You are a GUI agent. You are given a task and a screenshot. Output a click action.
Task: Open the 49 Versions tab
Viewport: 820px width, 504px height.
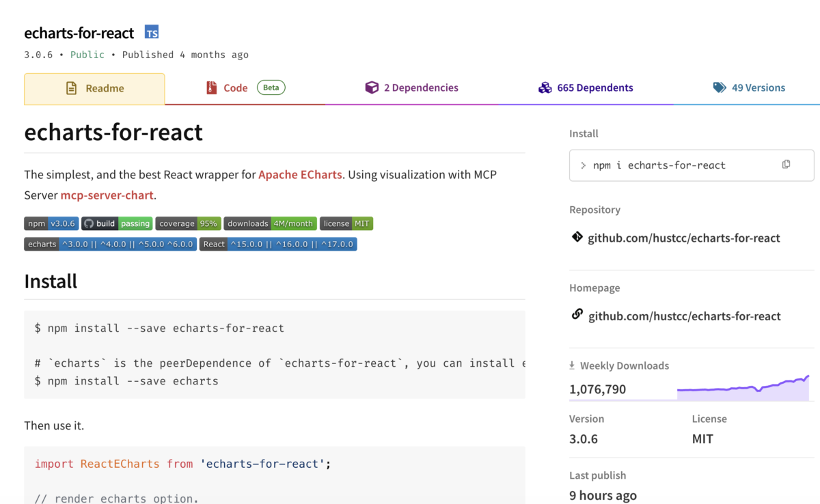[x=749, y=88]
